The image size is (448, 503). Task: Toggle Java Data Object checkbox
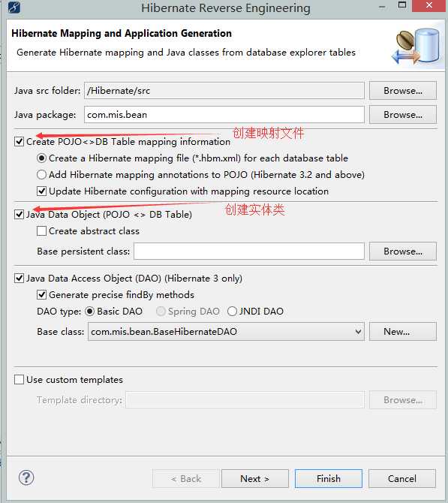point(20,214)
